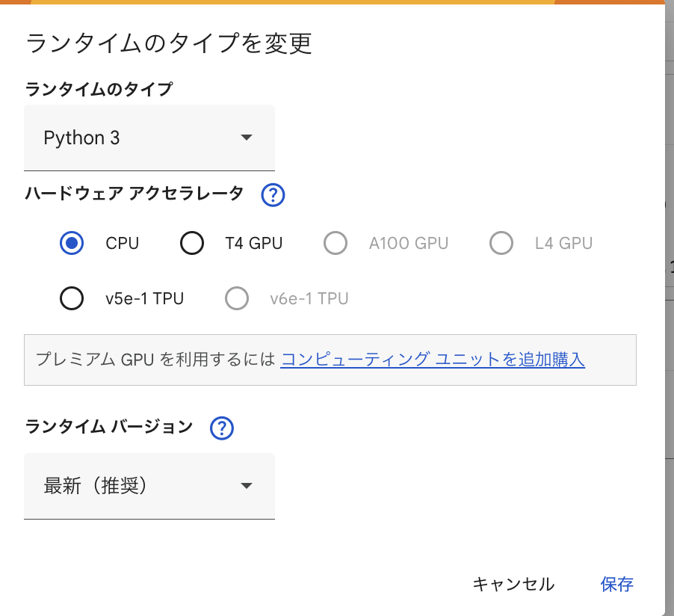Open the Python 3 runtime type dropdown
This screenshot has height=616, width=674.
point(149,138)
